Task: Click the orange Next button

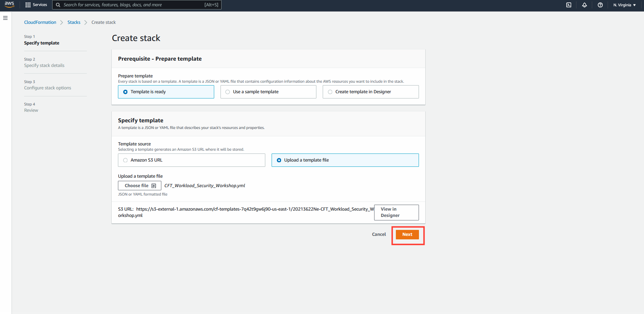Action: pos(407,234)
